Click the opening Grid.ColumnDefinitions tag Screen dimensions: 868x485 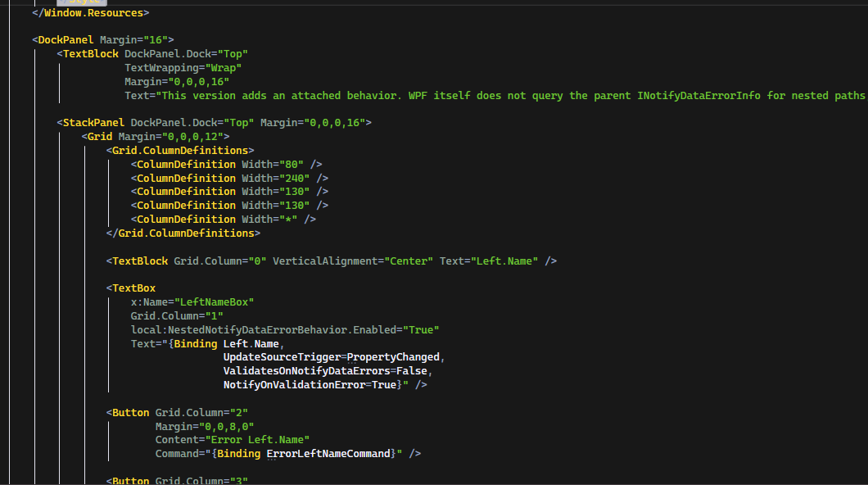point(180,150)
